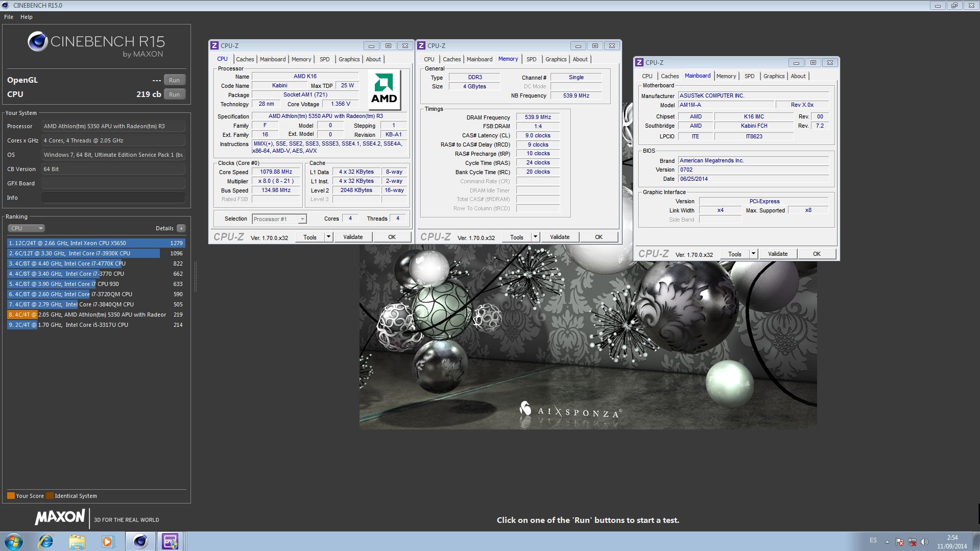Open ranking Details arrow button
Viewport: 980px width, 551px height.
point(181,228)
